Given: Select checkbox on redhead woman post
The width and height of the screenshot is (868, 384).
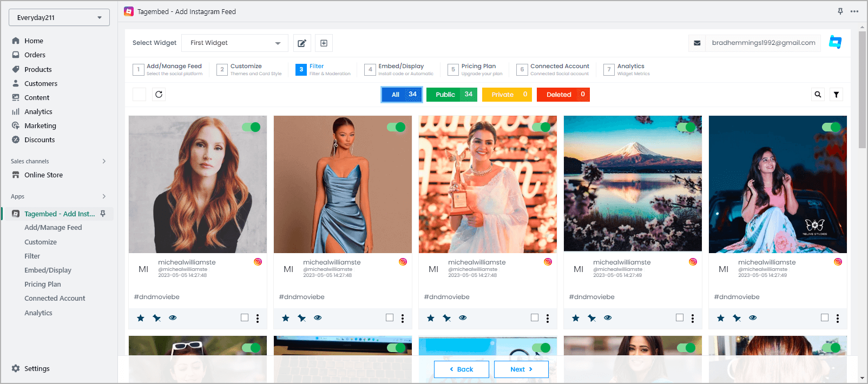Looking at the screenshot, I should [x=245, y=317].
